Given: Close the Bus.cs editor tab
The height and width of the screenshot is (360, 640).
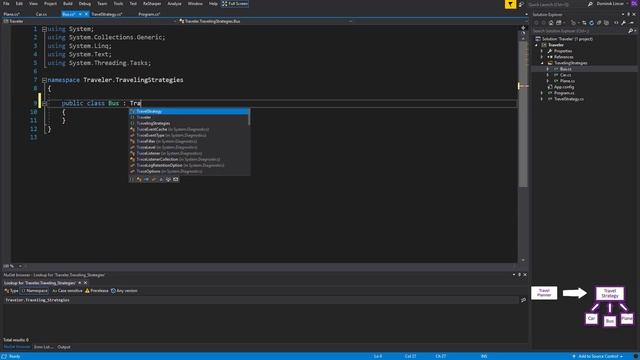Looking at the screenshot, I should coord(86,14).
